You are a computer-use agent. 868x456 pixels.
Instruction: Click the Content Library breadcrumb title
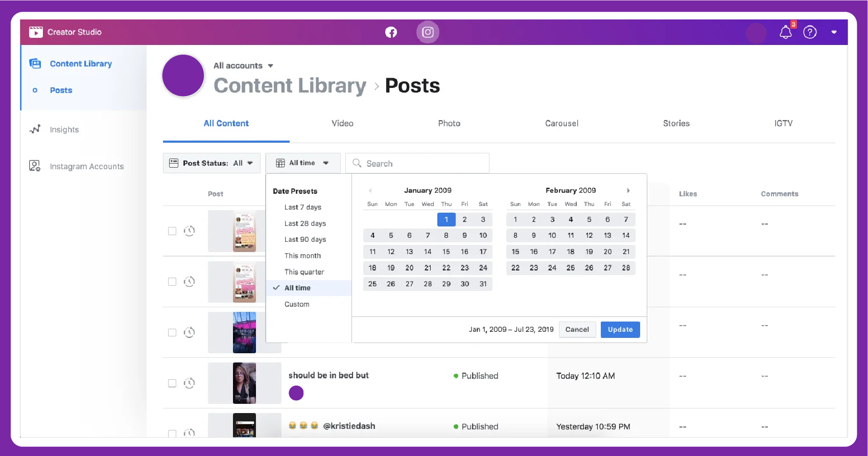click(x=290, y=85)
